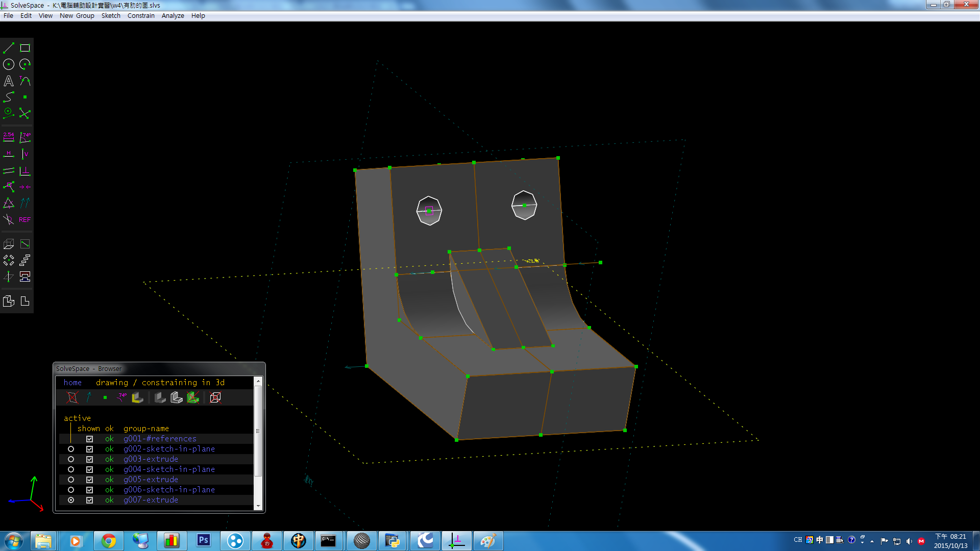
Task: Apply angle constraint tool
Action: 25,137
